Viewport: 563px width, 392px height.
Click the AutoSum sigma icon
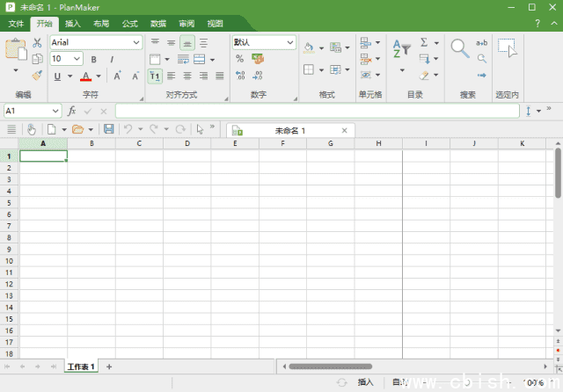(424, 42)
